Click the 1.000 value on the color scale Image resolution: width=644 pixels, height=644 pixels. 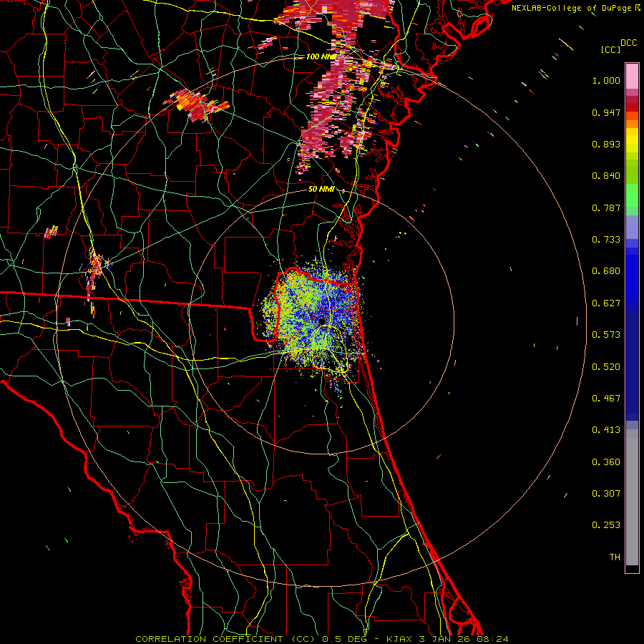click(x=606, y=80)
